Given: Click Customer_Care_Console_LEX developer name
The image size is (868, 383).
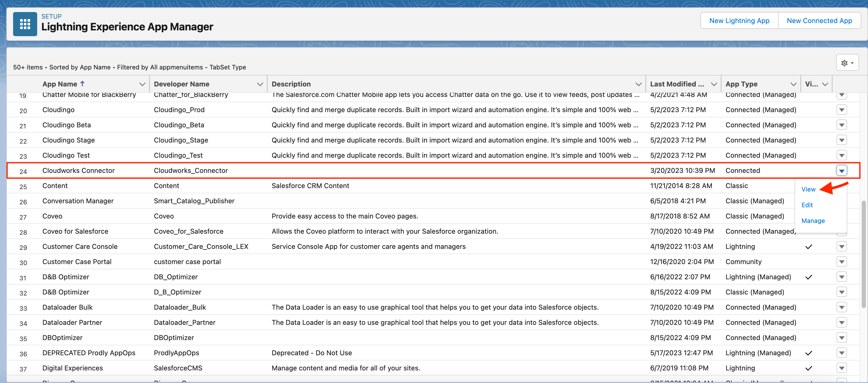Looking at the screenshot, I should click(201, 247).
